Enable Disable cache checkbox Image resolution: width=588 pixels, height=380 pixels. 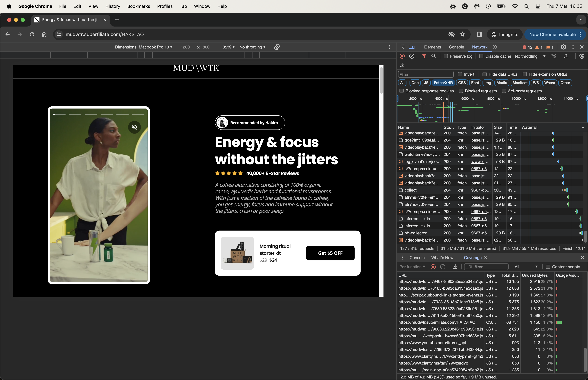click(481, 56)
